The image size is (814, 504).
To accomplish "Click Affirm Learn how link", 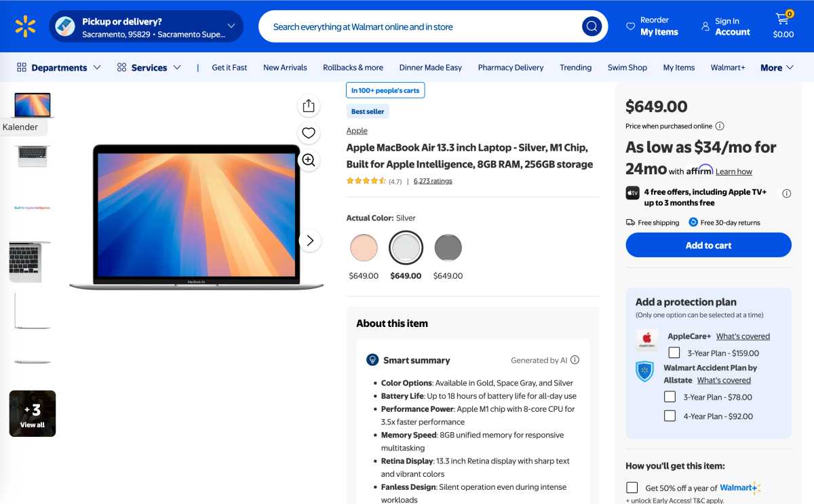I will coord(734,172).
